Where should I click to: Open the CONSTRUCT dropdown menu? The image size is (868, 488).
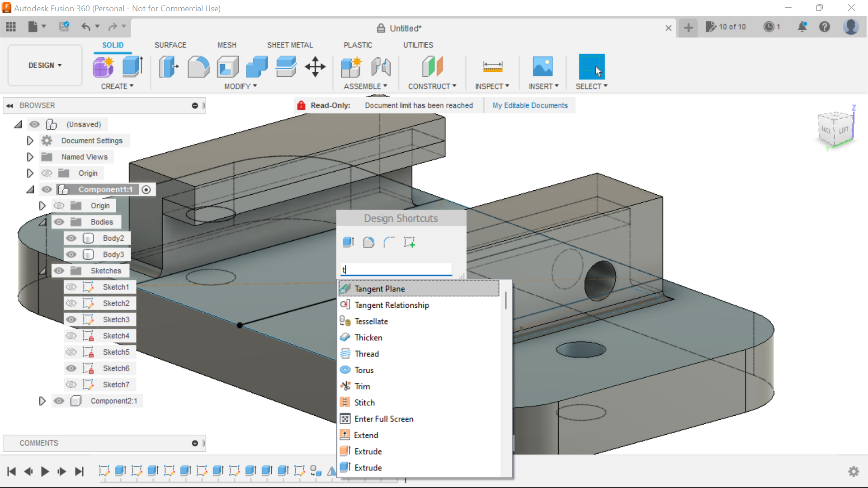click(432, 86)
